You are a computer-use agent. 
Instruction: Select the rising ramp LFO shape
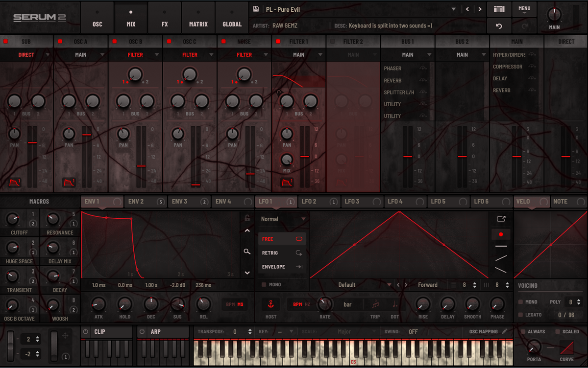point(501,257)
